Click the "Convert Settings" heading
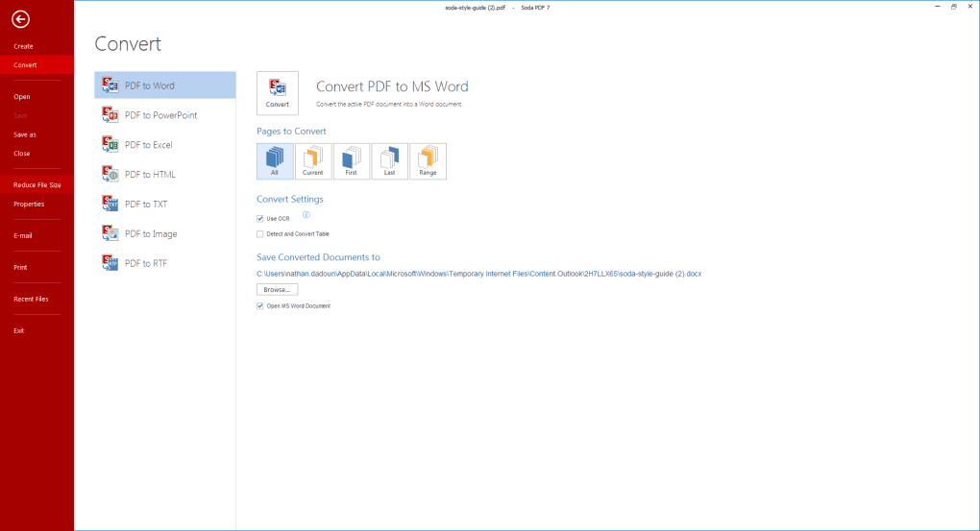This screenshot has height=531, width=980. [290, 200]
